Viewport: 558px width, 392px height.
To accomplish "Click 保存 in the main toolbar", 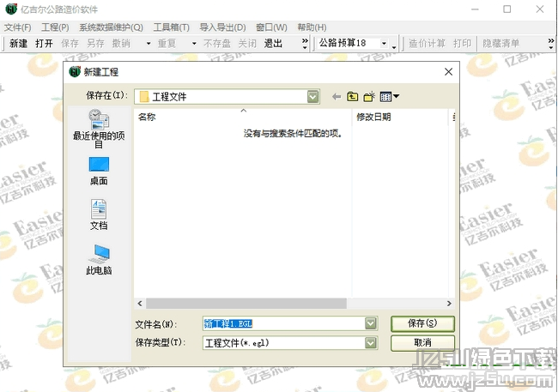I will 70,44.
